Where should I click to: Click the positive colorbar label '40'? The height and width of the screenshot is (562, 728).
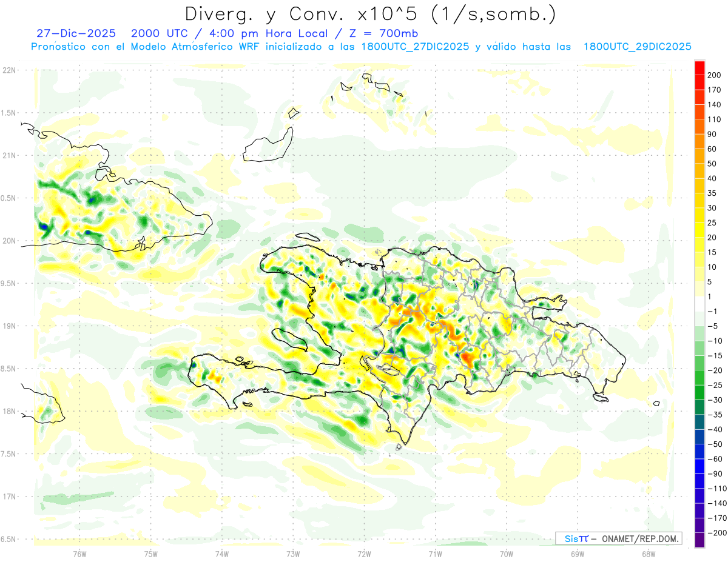coord(713,178)
